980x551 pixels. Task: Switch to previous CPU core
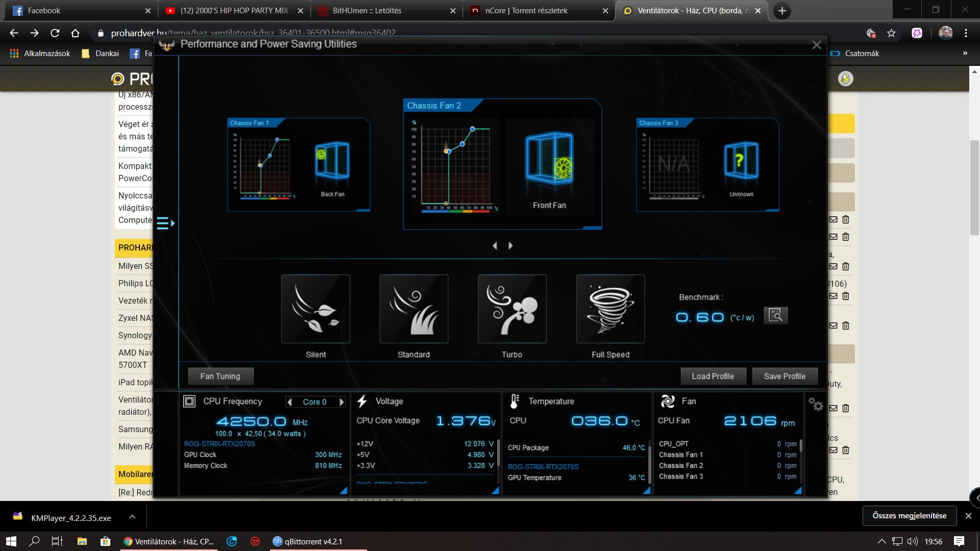coord(290,402)
